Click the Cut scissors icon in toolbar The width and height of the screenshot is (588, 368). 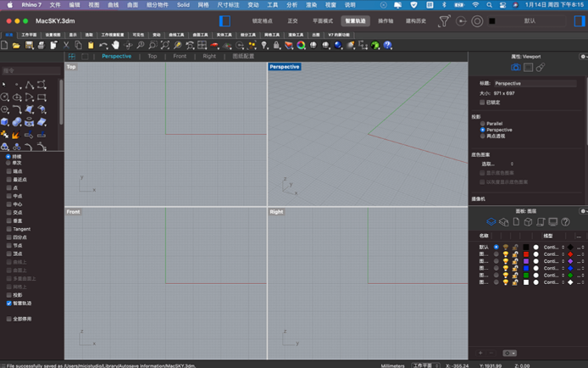[66, 46]
